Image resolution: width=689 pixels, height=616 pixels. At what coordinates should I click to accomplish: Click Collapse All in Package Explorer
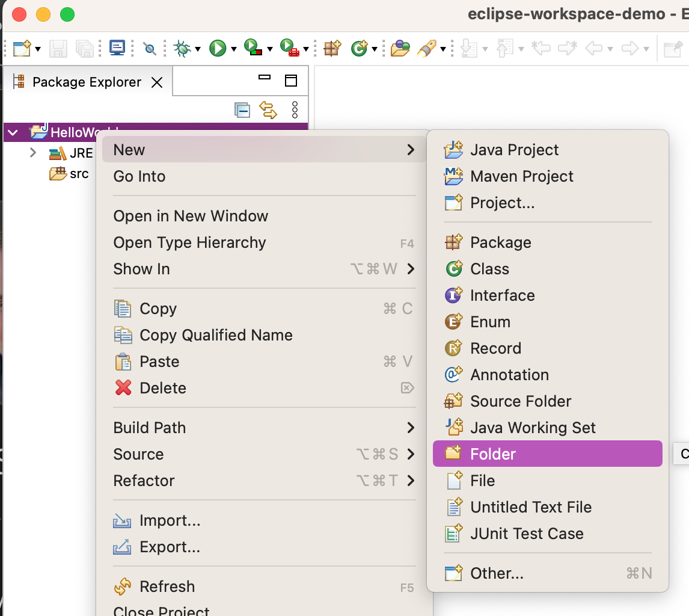pyautogui.click(x=242, y=110)
